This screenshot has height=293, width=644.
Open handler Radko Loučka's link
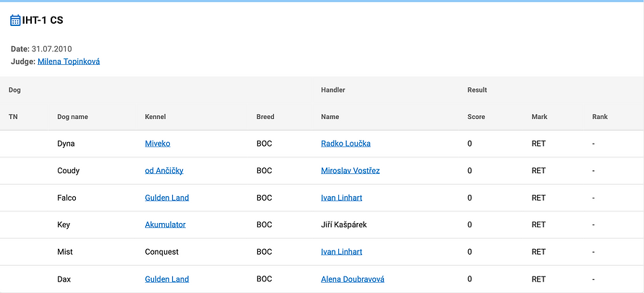coord(345,144)
